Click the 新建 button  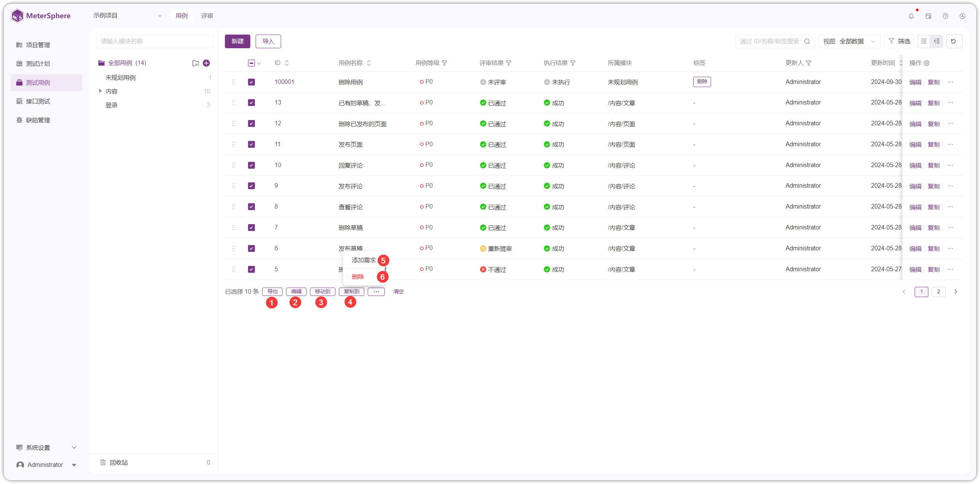[x=237, y=41]
